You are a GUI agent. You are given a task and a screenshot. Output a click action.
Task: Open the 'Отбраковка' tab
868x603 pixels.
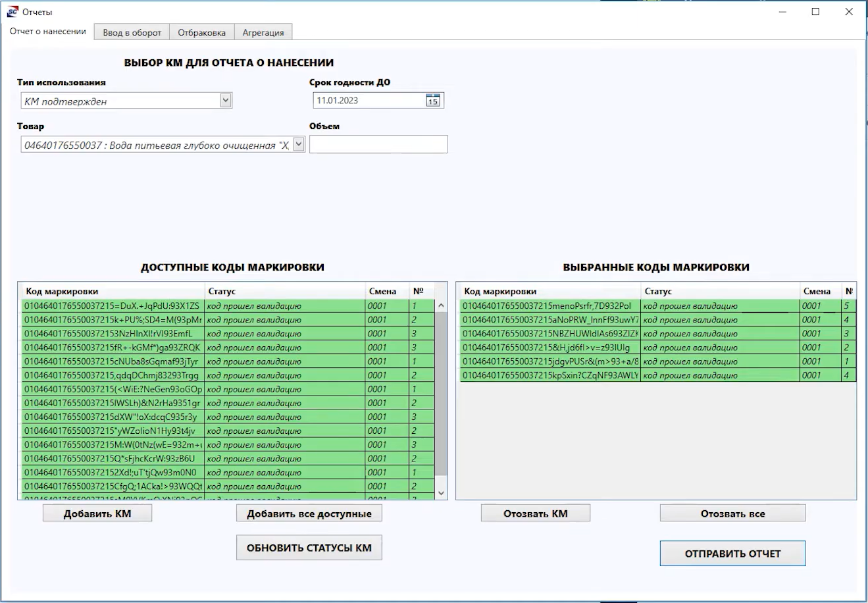[202, 32]
